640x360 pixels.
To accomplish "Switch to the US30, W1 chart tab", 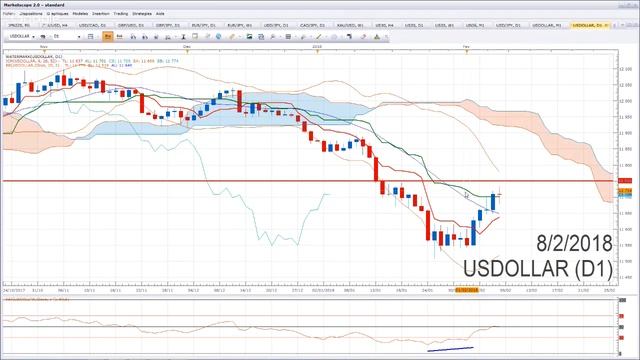I will click(444, 25).
